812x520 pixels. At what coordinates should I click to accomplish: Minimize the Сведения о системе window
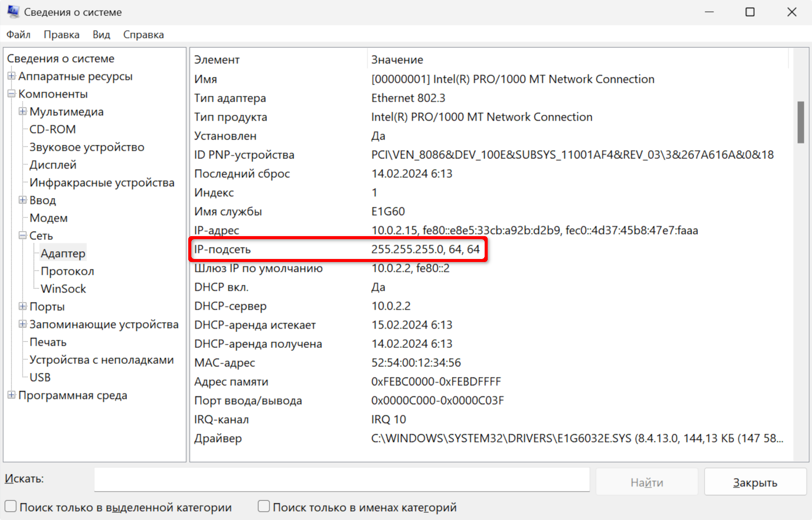pyautogui.click(x=709, y=12)
